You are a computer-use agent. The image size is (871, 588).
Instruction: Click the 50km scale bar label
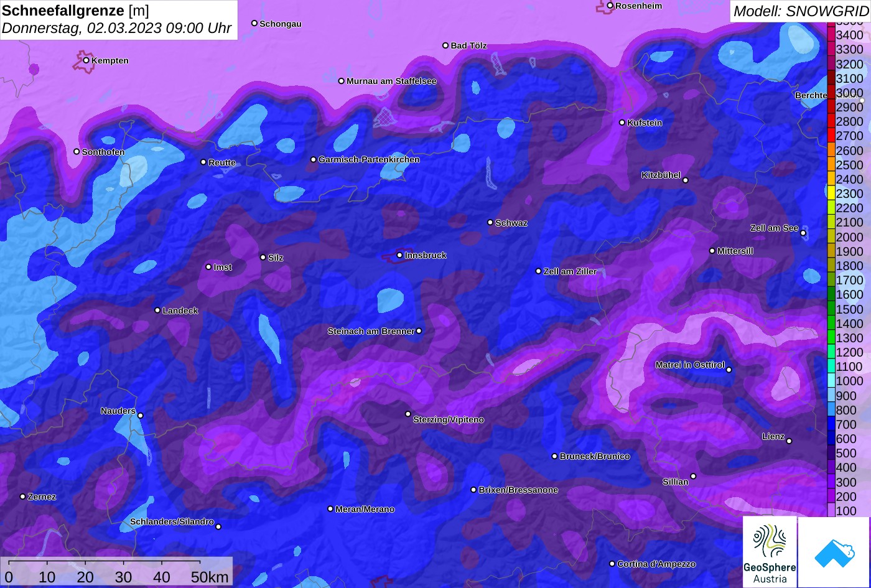210,577
